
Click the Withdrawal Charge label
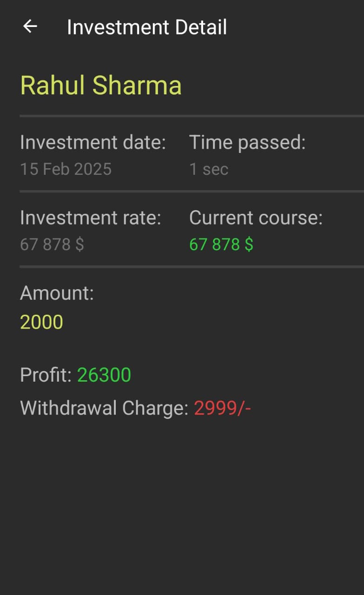[x=104, y=408]
